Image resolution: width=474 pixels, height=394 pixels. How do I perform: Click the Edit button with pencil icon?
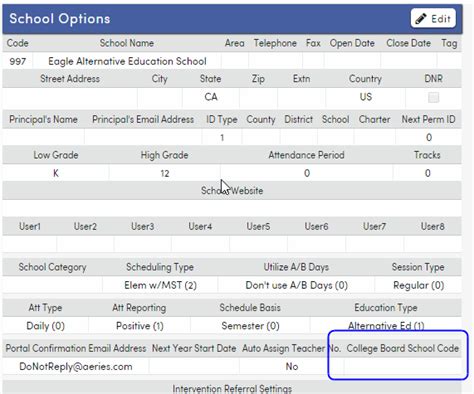433,18
